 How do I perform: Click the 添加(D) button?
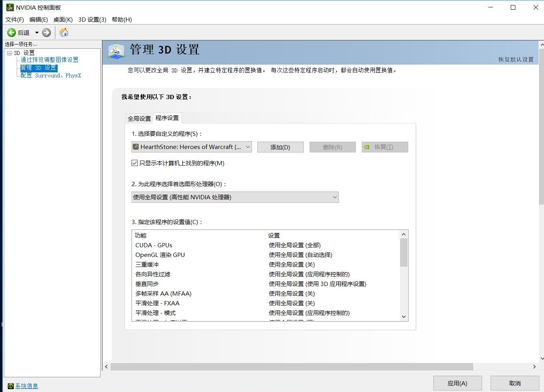(281, 147)
